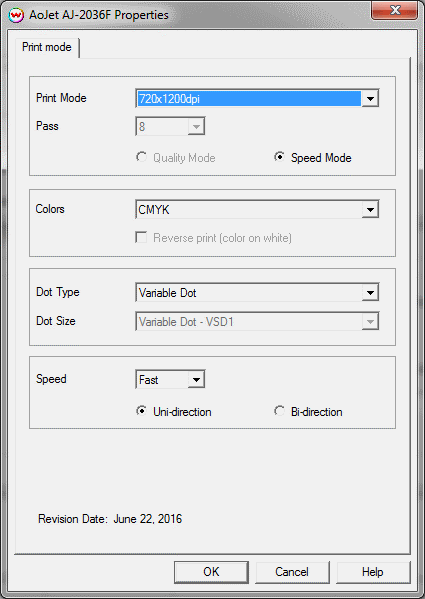
Task: Expand the Pass dropdown
Action: (x=196, y=126)
